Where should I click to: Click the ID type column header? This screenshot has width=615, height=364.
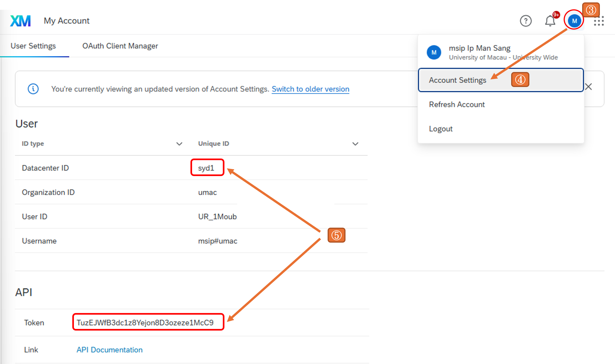coord(33,144)
